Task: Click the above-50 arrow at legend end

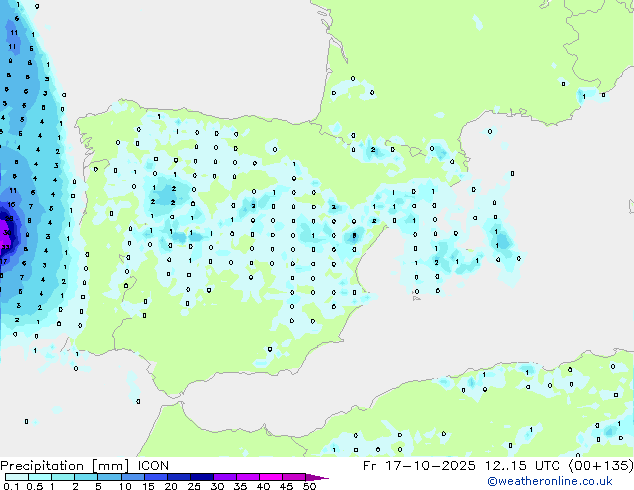Action: [x=317, y=477]
